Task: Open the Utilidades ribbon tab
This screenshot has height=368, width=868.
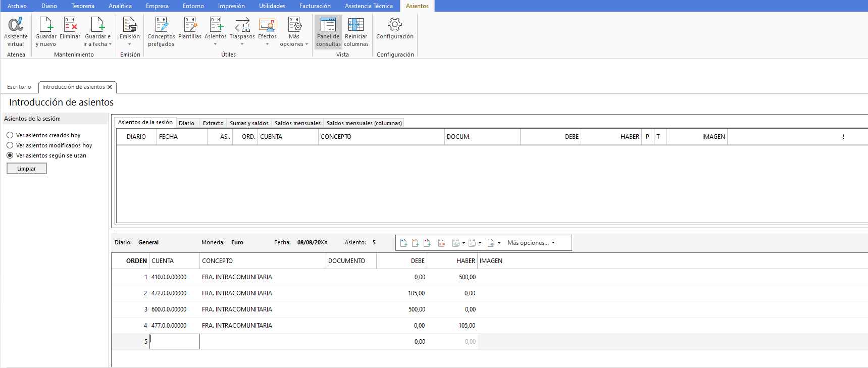Action: (272, 6)
